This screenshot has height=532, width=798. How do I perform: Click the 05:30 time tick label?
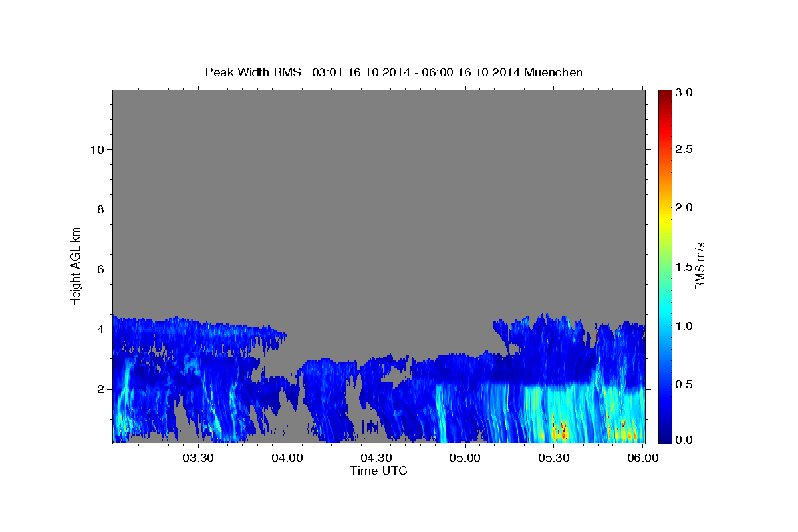click(554, 458)
